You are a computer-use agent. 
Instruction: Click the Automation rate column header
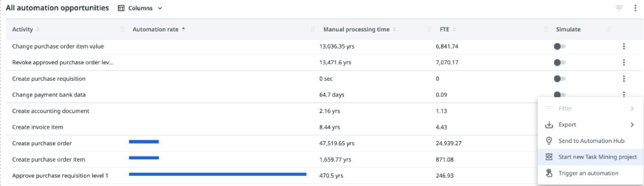click(155, 29)
